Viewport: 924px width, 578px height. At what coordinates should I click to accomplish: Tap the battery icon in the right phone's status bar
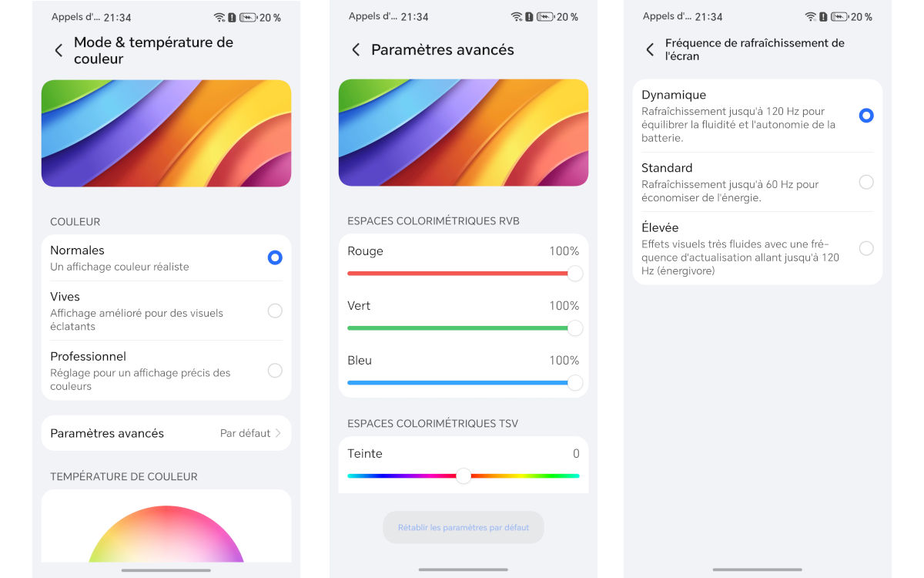839,17
